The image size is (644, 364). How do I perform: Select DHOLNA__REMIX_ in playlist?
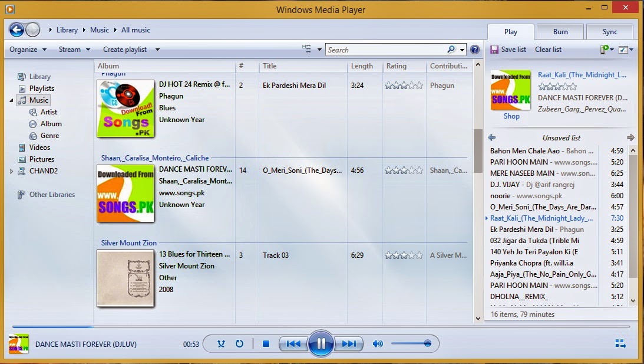(x=557, y=296)
